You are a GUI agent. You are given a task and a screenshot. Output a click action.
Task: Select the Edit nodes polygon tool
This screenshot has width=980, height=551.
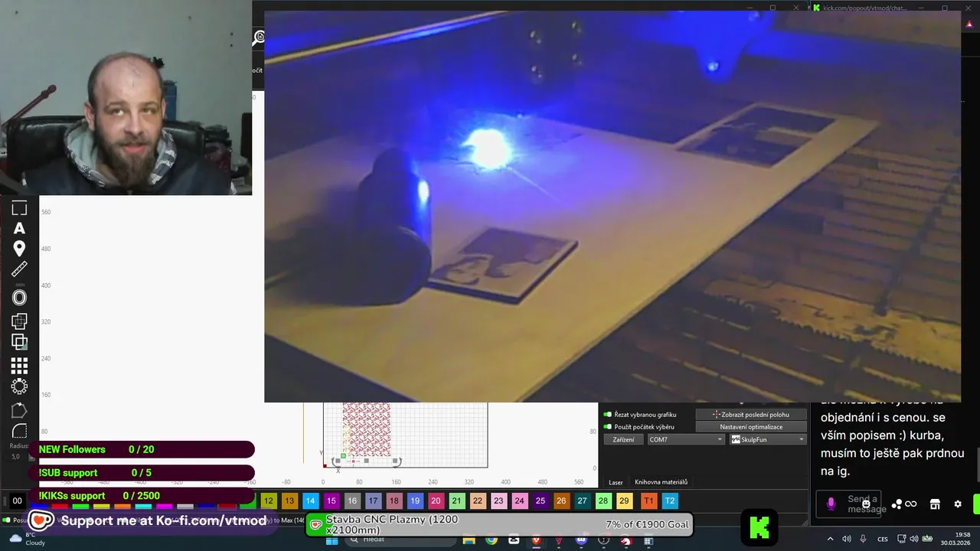pyautogui.click(x=19, y=411)
